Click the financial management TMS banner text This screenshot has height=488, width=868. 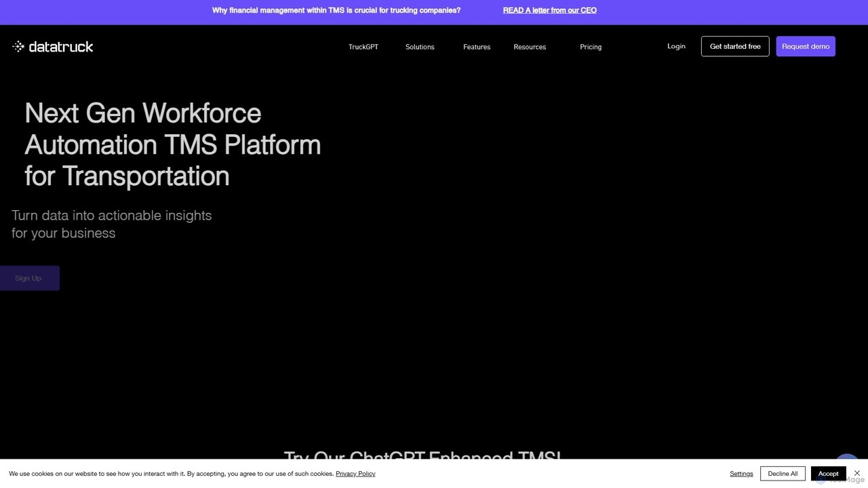(x=336, y=10)
